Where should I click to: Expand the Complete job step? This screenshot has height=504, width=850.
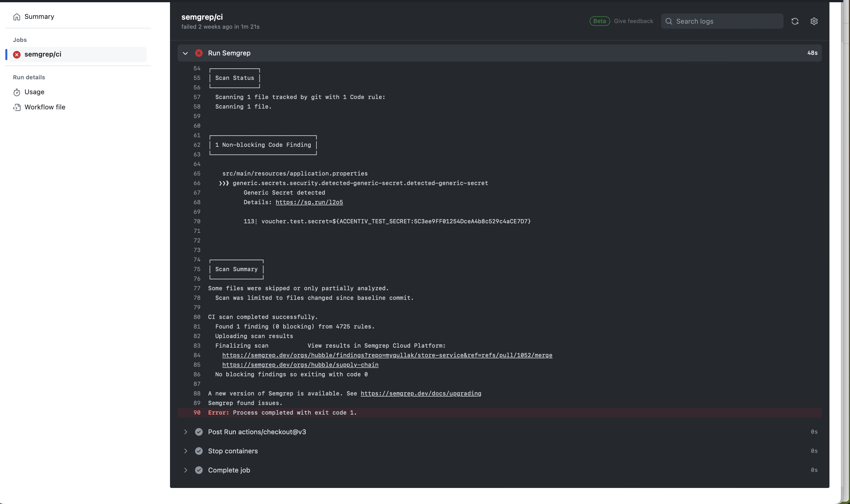tap(185, 470)
